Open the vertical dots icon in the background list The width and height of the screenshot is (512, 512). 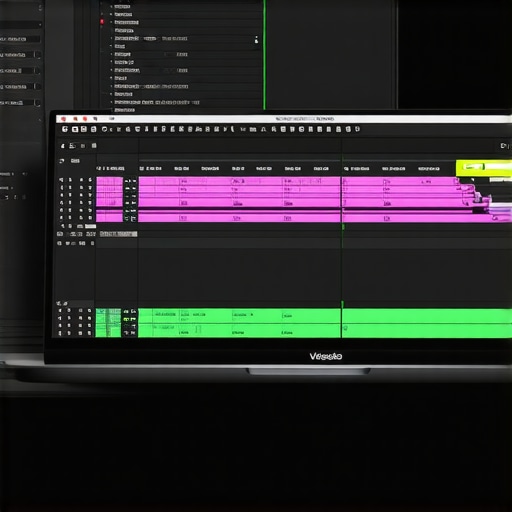256,40
